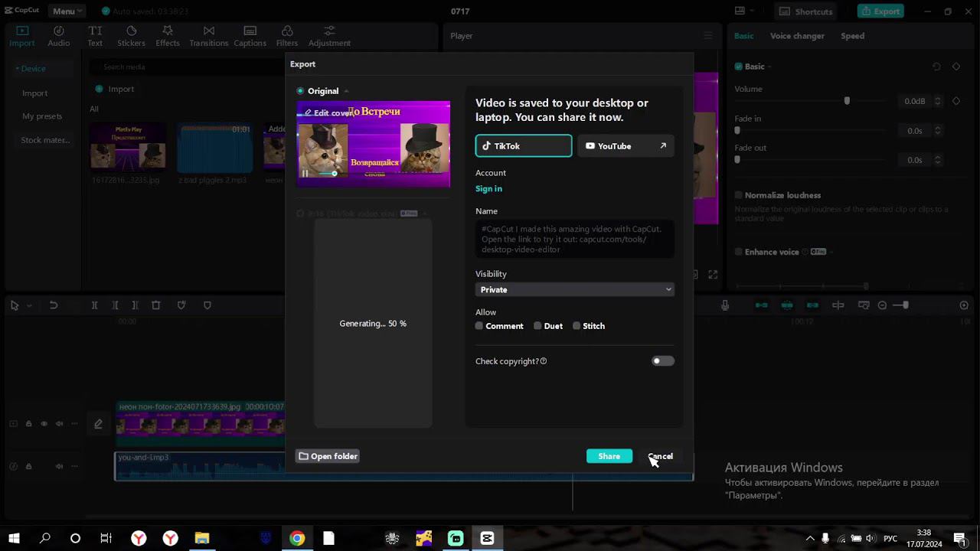The height and width of the screenshot is (551, 980).
Task: Open Windows Start menu
Action: coord(14,538)
